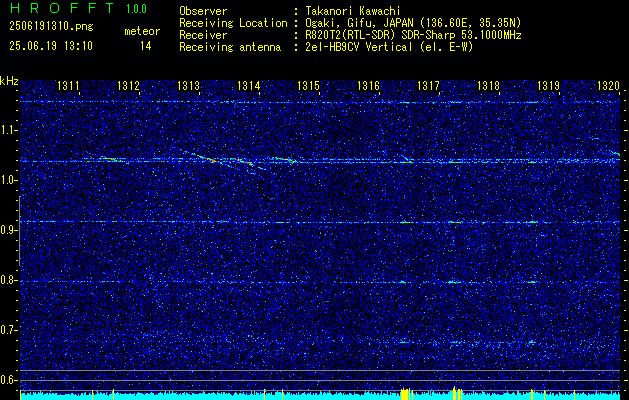Click the 1318 time axis label
The width and height of the screenshot is (629, 400).
489,85
